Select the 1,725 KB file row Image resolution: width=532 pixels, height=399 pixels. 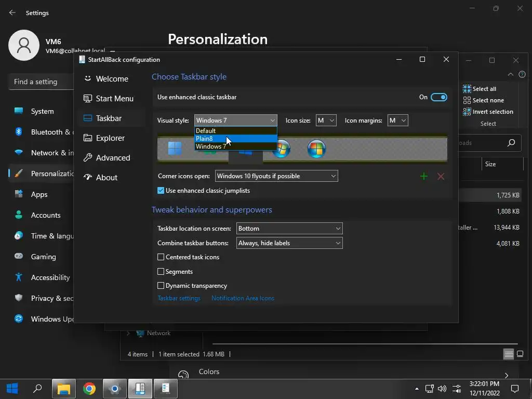[489, 195]
